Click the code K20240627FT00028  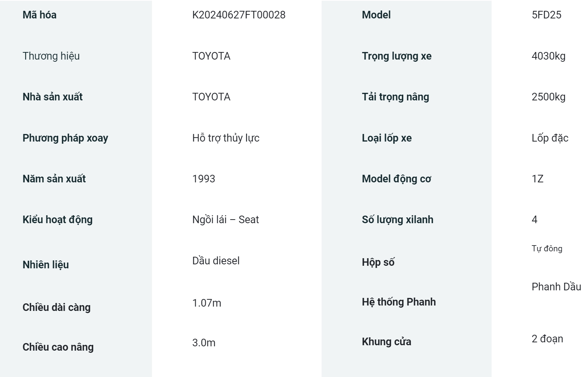tap(239, 15)
